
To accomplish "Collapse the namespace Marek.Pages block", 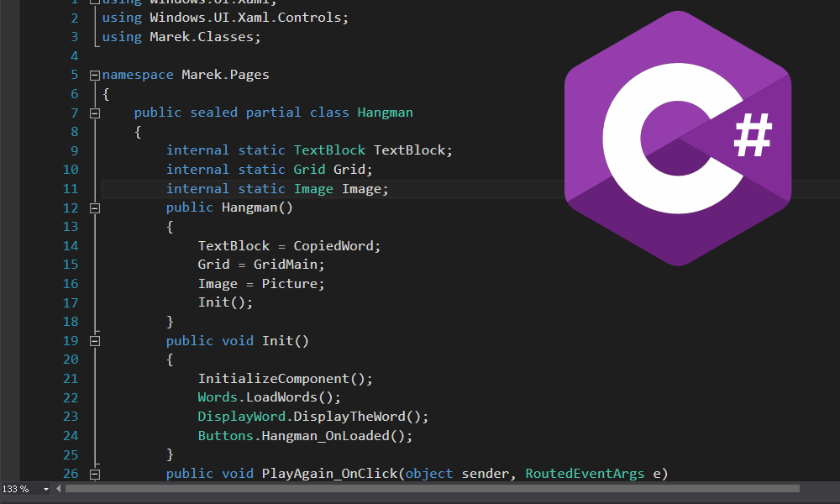I will [x=94, y=75].
